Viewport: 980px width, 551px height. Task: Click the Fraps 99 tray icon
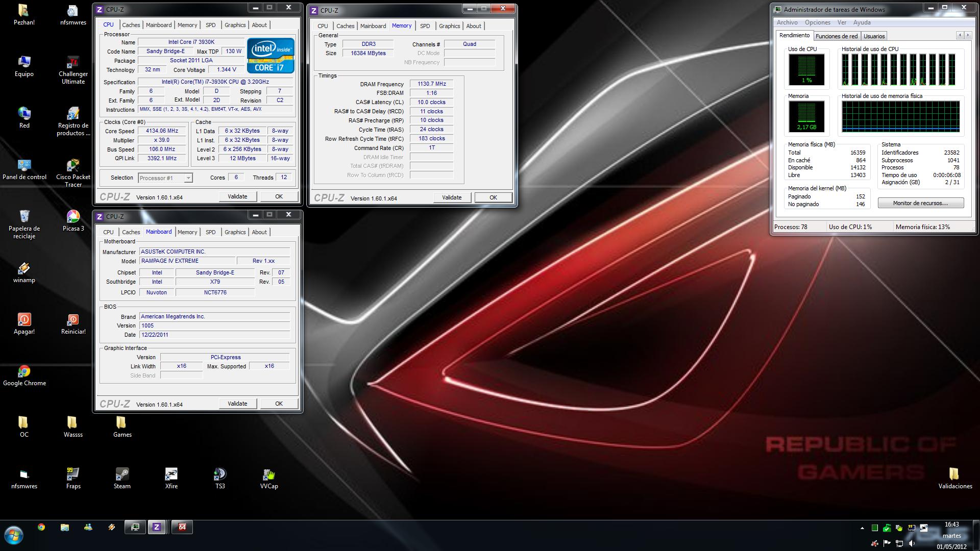pos(912,528)
